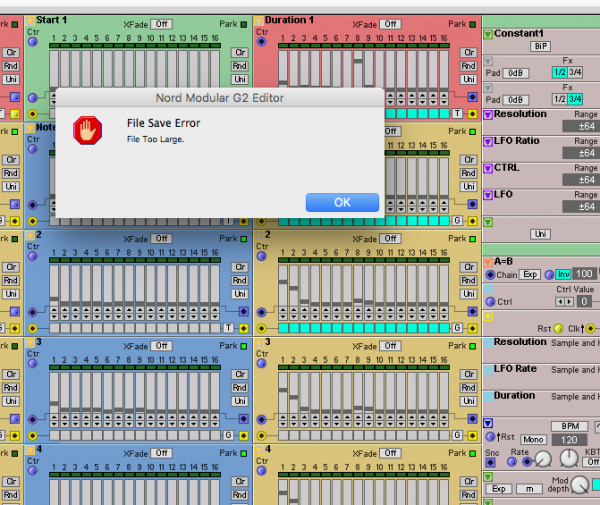Click Clr in the Duration 1 module
The image size is (600, 505).
[x=469, y=52]
